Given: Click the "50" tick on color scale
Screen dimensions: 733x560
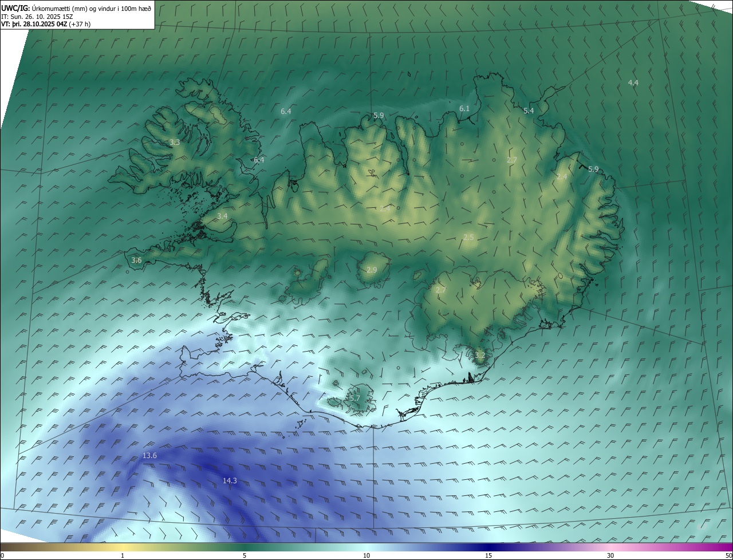Looking at the screenshot, I should point(728,555).
